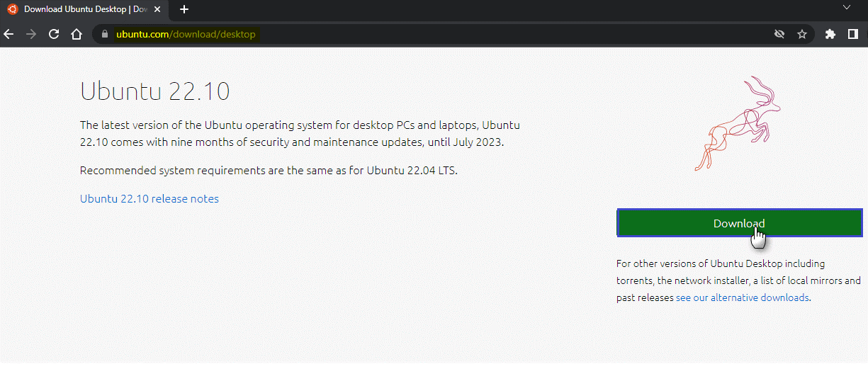Expand the tab search chevron

tap(846, 7)
